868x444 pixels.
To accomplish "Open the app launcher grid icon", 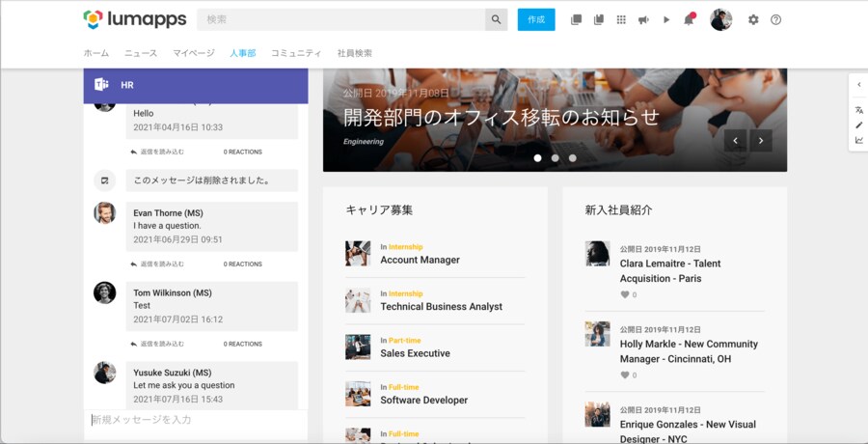I will (x=621, y=19).
